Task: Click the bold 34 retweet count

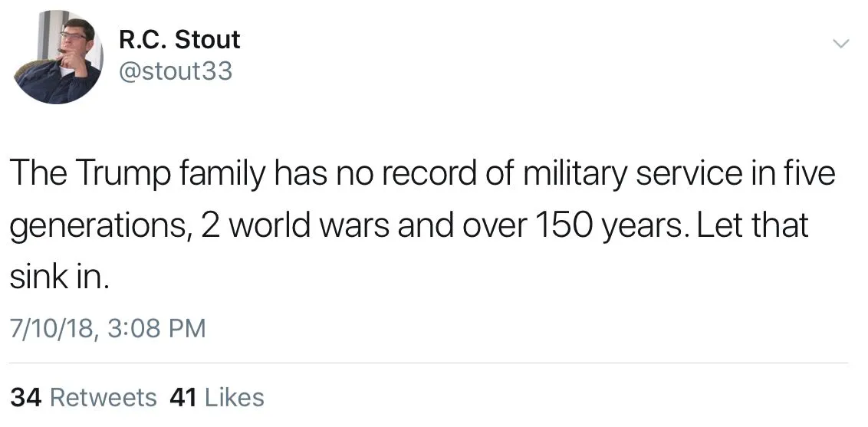Action: (x=26, y=397)
